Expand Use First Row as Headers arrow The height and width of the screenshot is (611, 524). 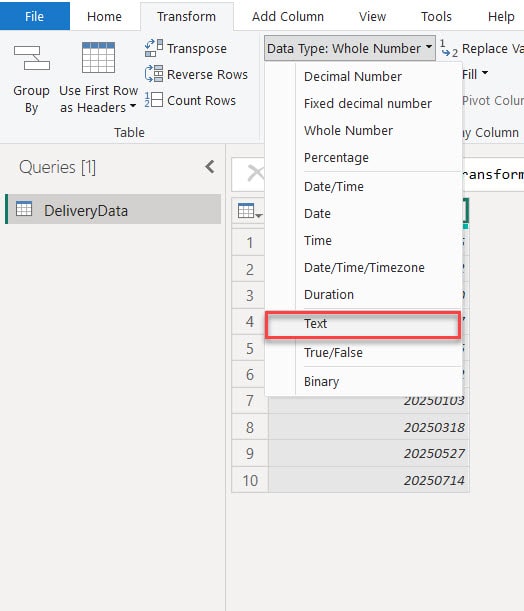click(x=133, y=106)
